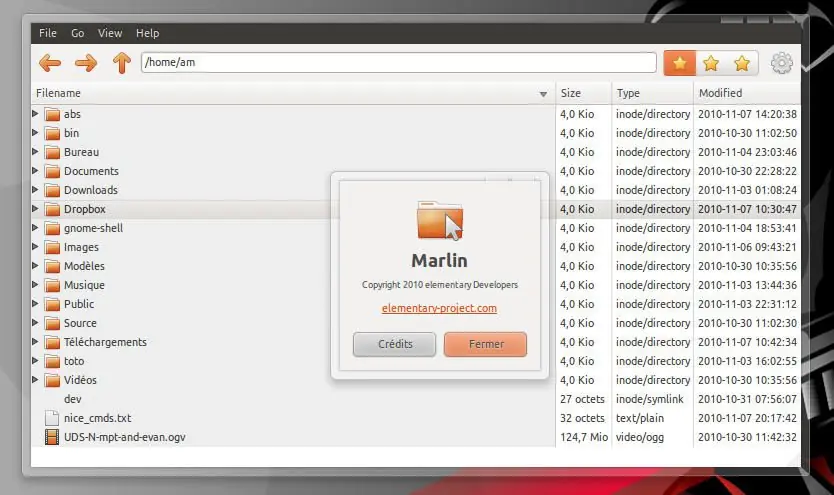The height and width of the screenshot is (495, 834).
Task: Click the Downloads folder icon
Action: pyautogui.click(x=52, y=190)
